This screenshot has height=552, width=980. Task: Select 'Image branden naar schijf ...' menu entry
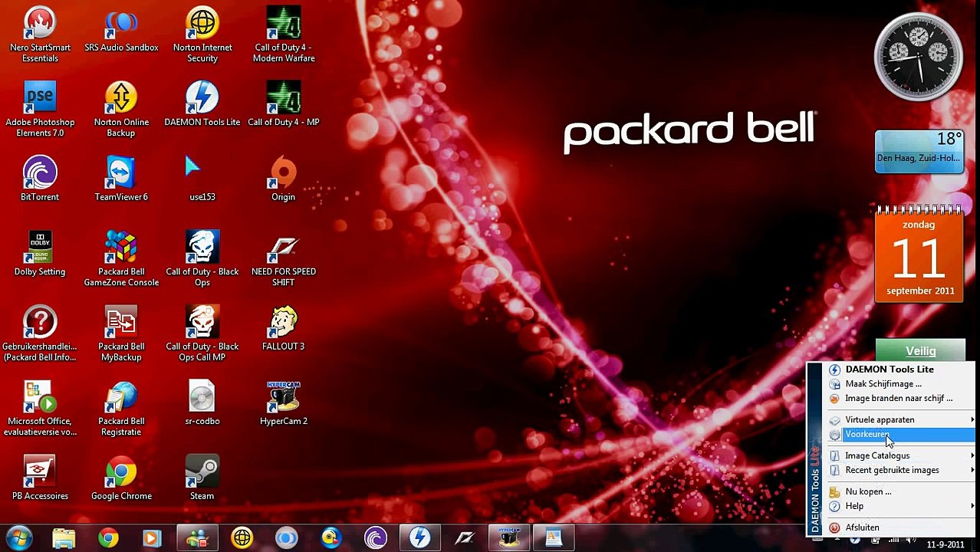[x=900, y=399]
